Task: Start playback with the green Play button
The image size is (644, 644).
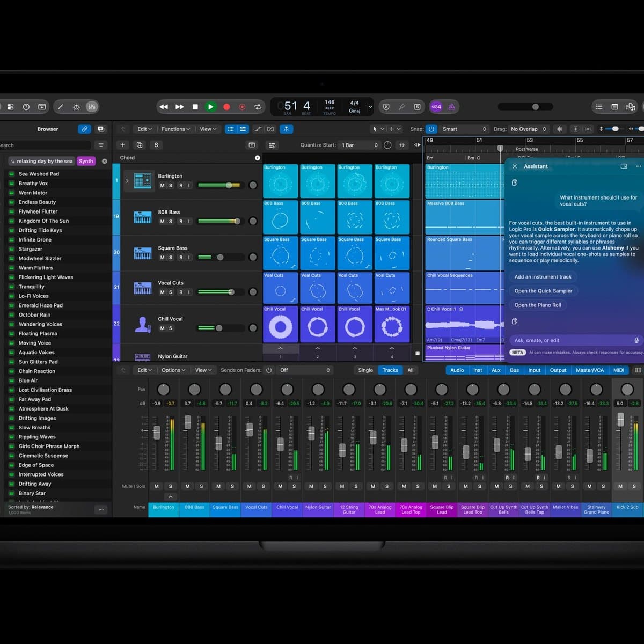Action: point(210,107)
